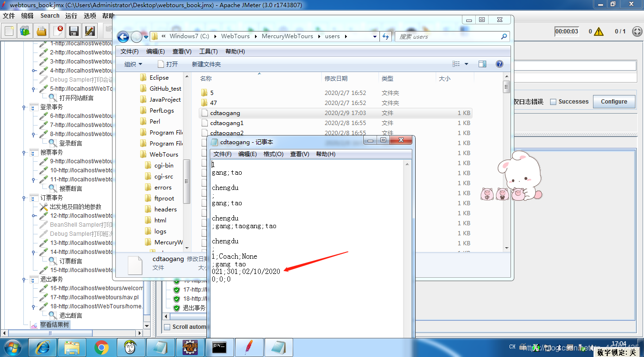Viewport: 644px width, 357px height.
Task: Collapse the 18-http sampler tree node
Action: [x=34, y=307]
